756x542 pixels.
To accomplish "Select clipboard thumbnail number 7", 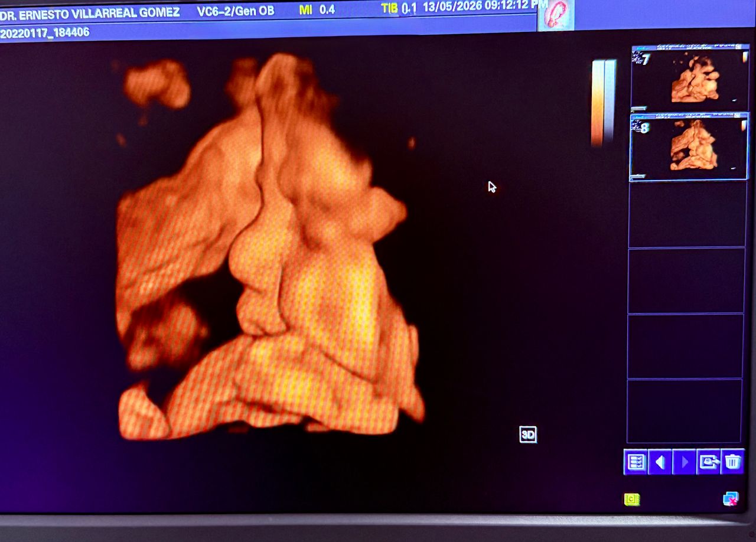I will coord(690,78).
